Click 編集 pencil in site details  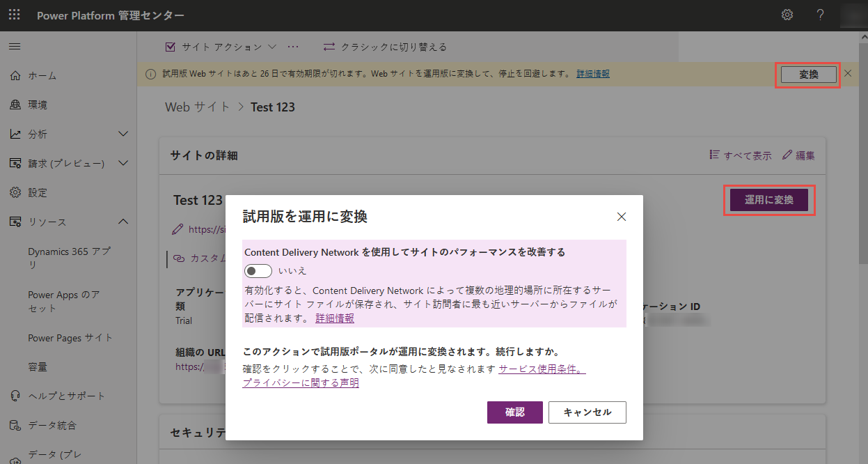click(798, 155)
